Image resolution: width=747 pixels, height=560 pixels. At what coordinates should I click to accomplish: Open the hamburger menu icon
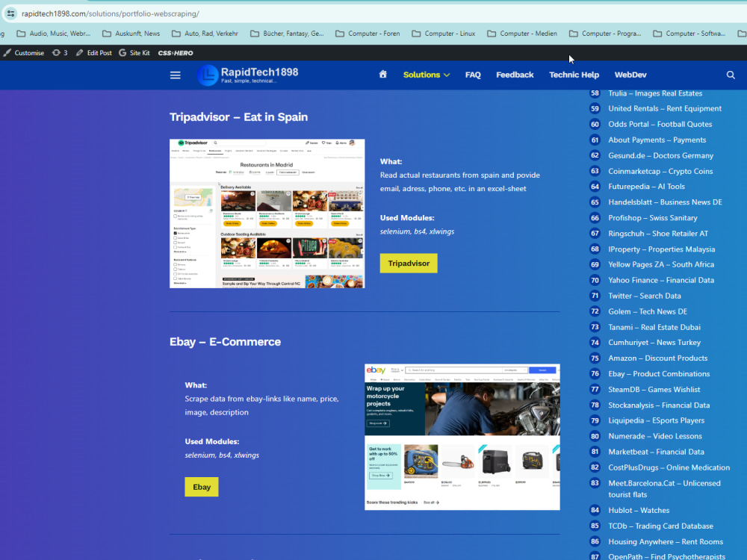tap(176, 75)
